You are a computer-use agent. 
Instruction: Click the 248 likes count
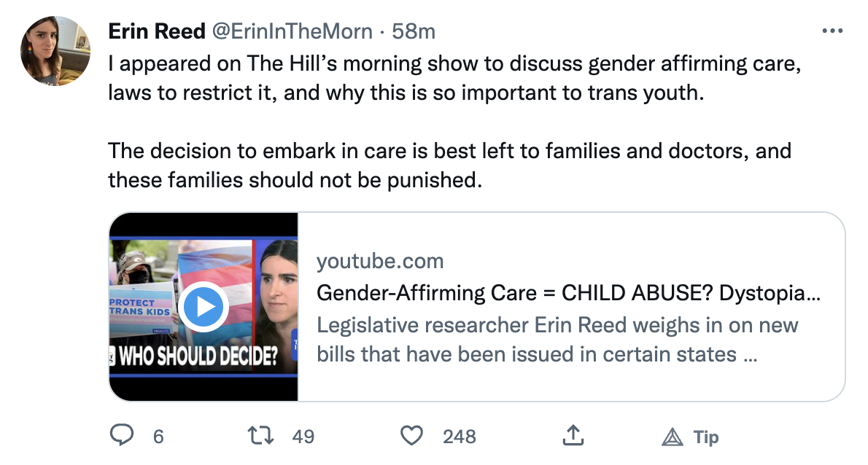tap(459, 437)
